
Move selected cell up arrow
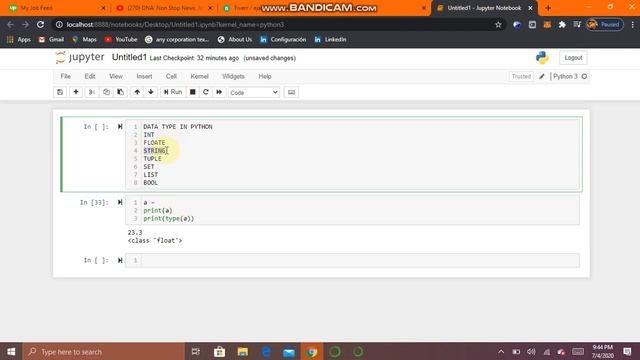(137, 92)
